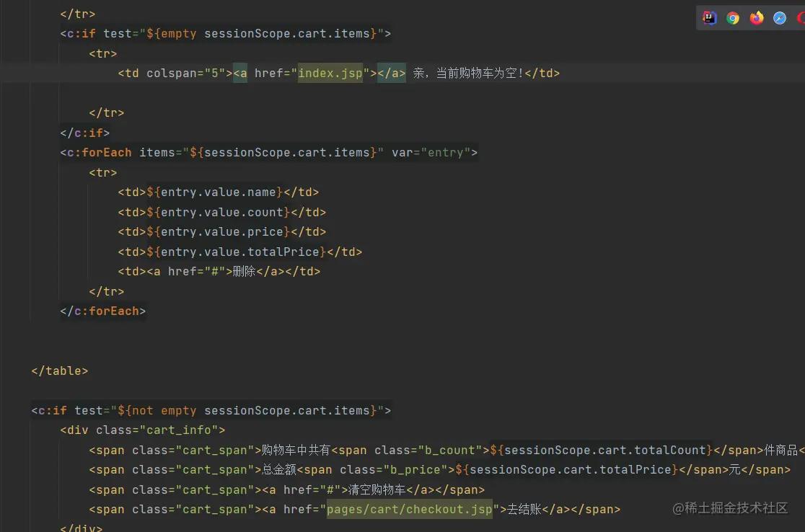Viewport: 805px width, 532px height.
Task: Click ${entry.value.name} expression
Action: point(215,192)
